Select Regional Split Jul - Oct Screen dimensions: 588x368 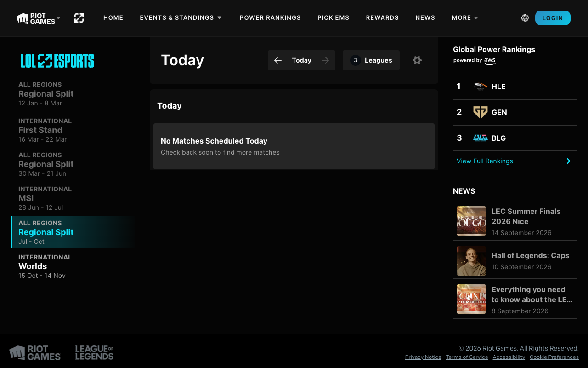[73, 232]
